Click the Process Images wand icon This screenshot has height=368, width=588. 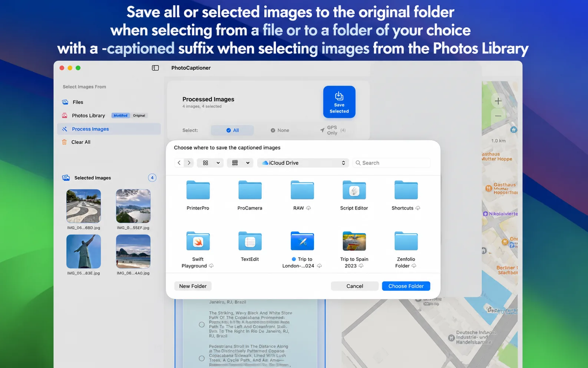[65, 129]
